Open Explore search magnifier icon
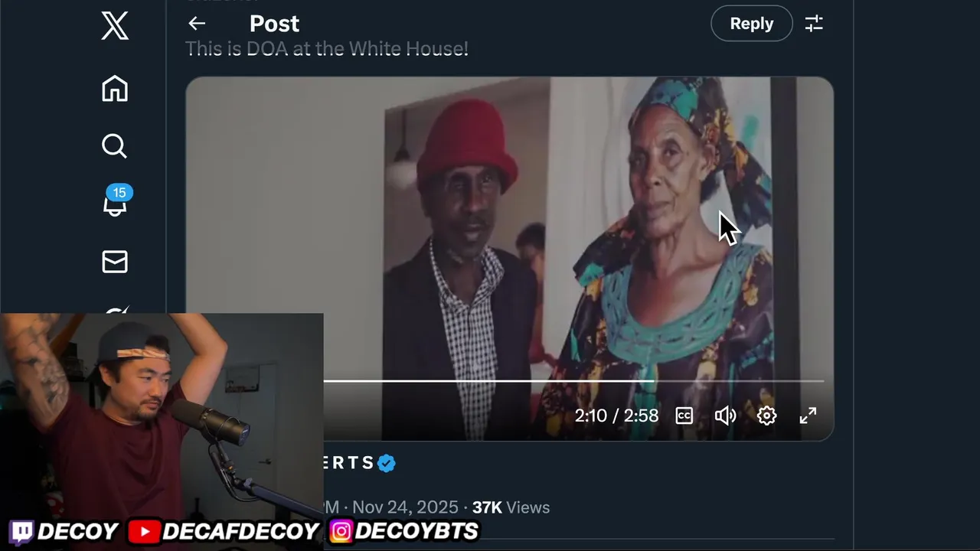This screenshot has width=980, height=551. 115,145
